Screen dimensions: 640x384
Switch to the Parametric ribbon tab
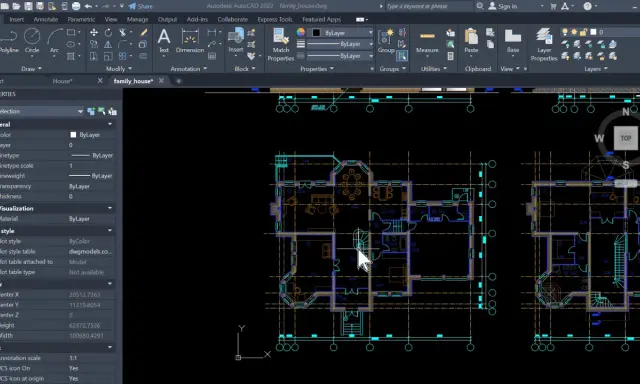coord(81,19)
